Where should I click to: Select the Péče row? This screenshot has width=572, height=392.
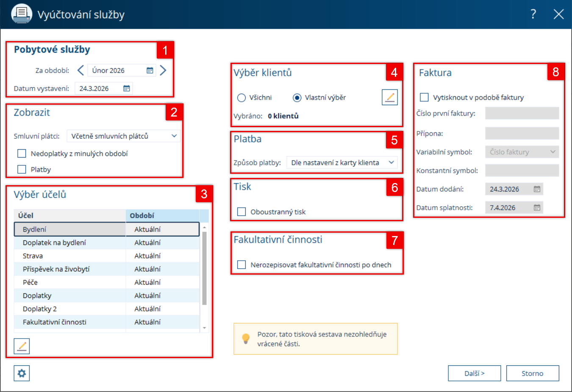pos(107,282)
